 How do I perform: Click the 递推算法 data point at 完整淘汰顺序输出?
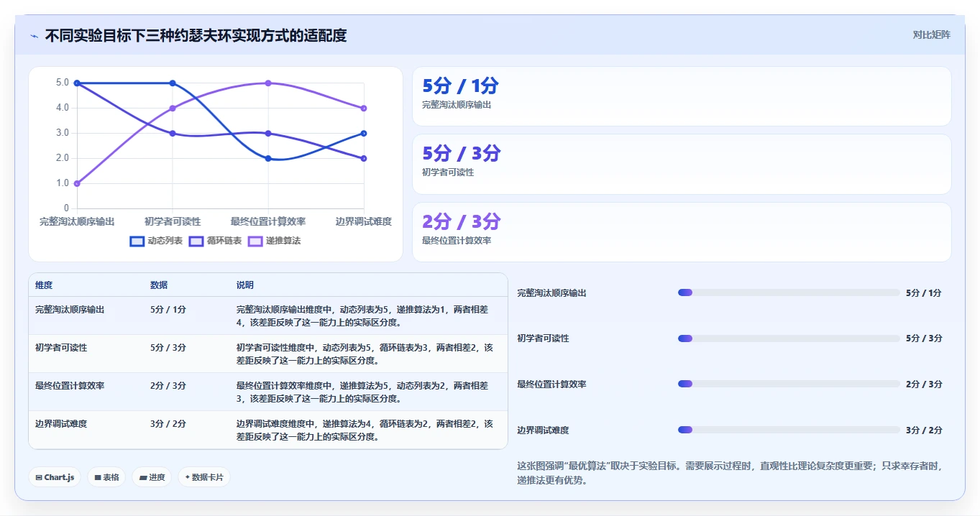coord(77,183)
